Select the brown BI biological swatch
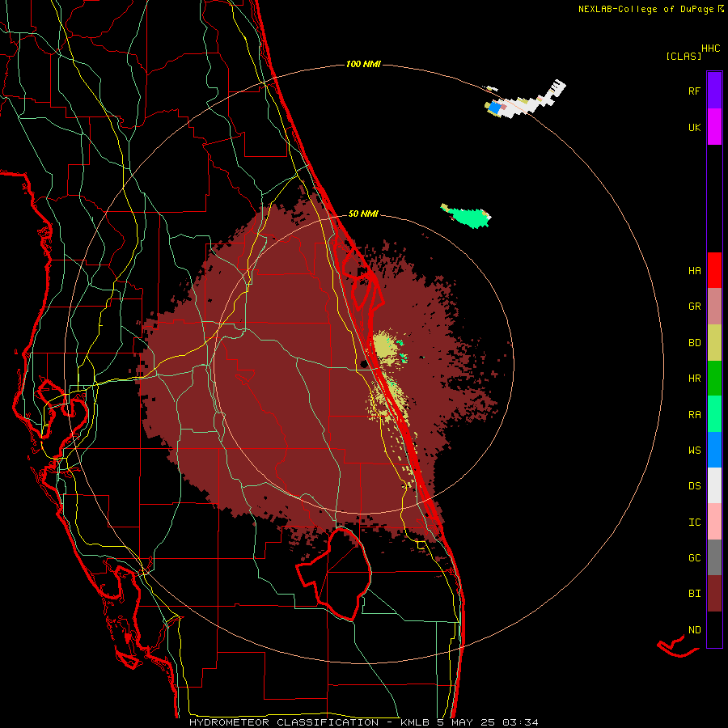Screen dimensions: 728x728 714,594
